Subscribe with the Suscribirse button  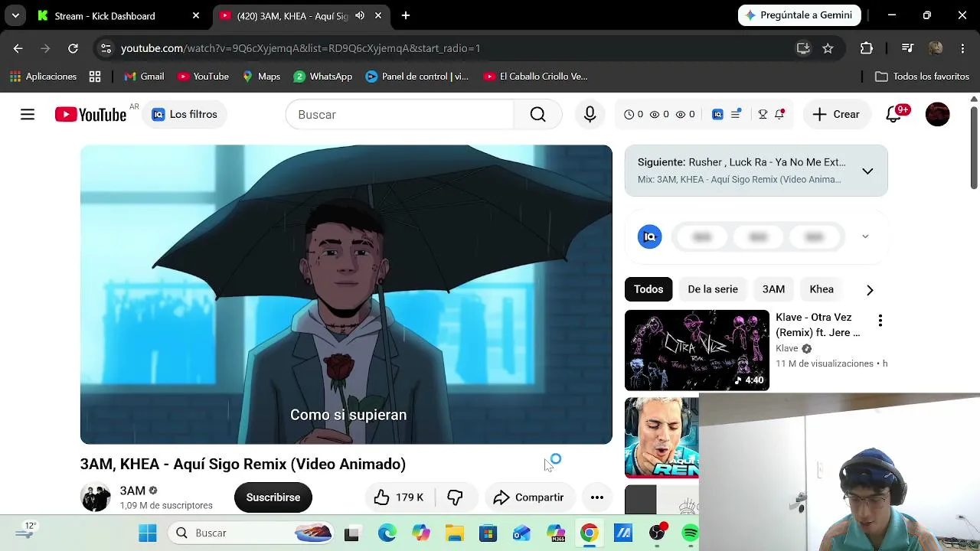(273, 497)
